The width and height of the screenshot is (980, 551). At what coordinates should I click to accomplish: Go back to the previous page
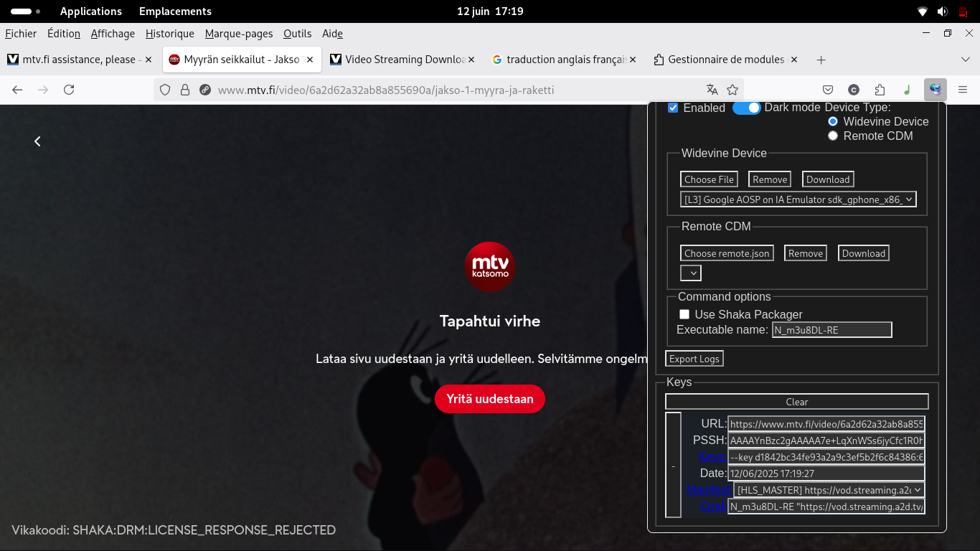(x=17, y=90)
